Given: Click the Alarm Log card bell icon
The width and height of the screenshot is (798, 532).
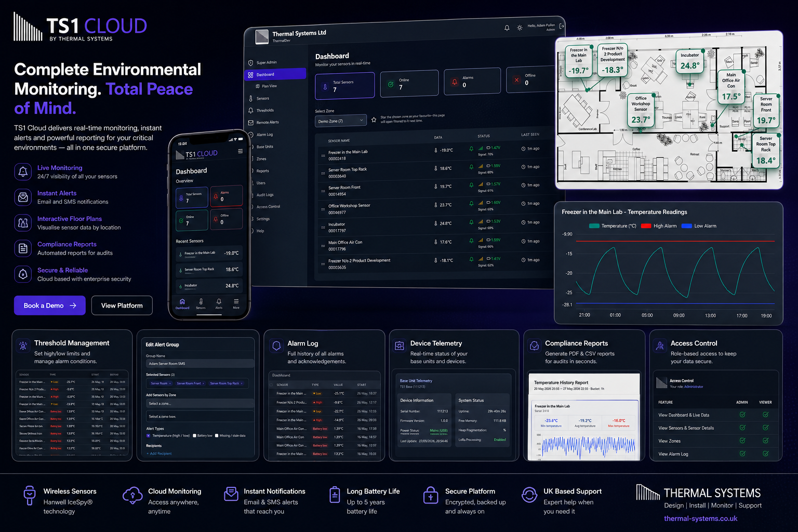Looking at the screenshot, I should [x=275, y=345].
